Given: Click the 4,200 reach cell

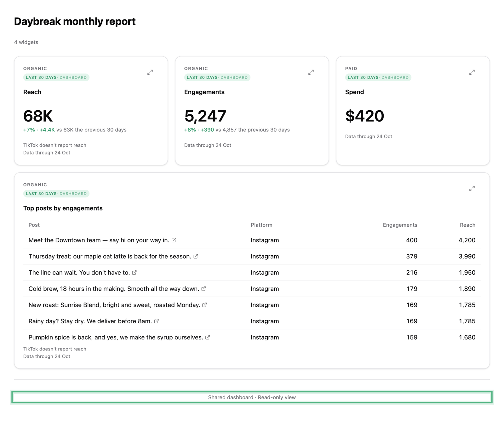Looking at the screenshot, I should coord(467,240).
